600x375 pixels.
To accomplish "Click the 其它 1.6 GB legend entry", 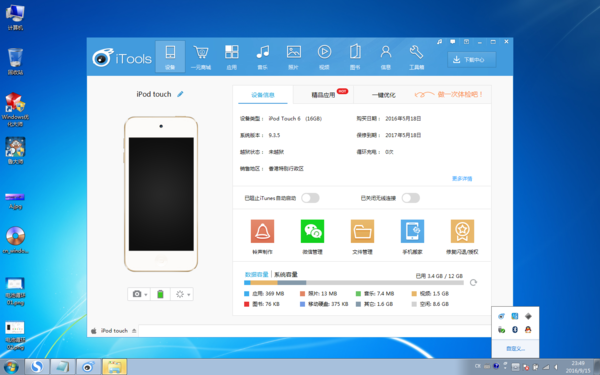I will click(x=374, y=304).
